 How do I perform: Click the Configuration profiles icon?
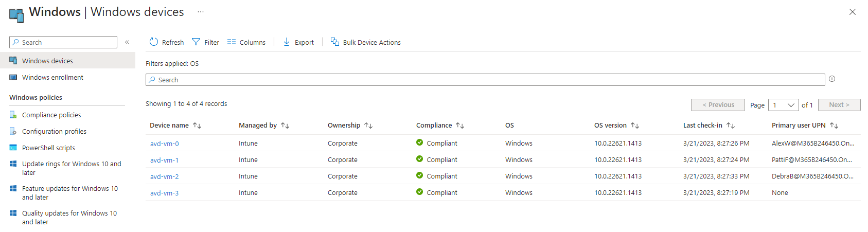tap(13, 131)
